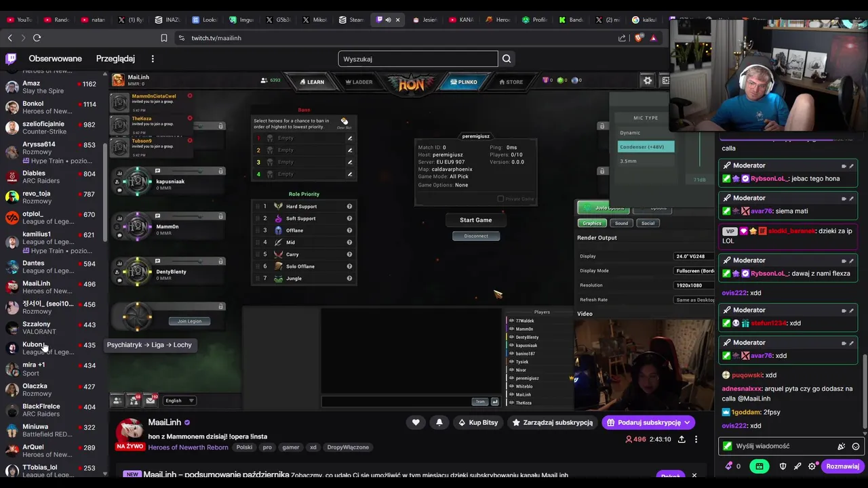The image size is (868, 488).
Task: Follow the channel with the heart icon
Action: point(416,422)
